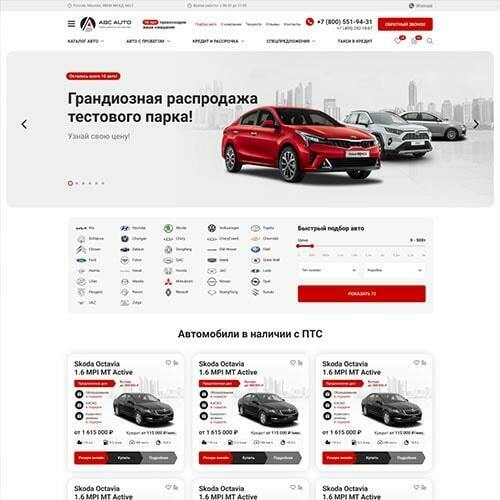Open the header favorites heart icon
Screen dimensions: 500x500
point(398,41)
